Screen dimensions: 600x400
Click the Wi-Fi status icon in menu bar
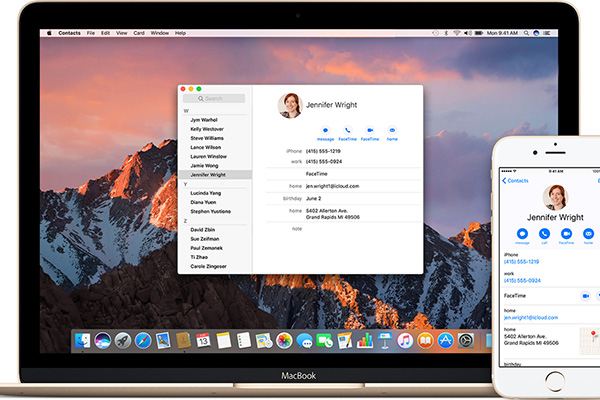point(457,33)
